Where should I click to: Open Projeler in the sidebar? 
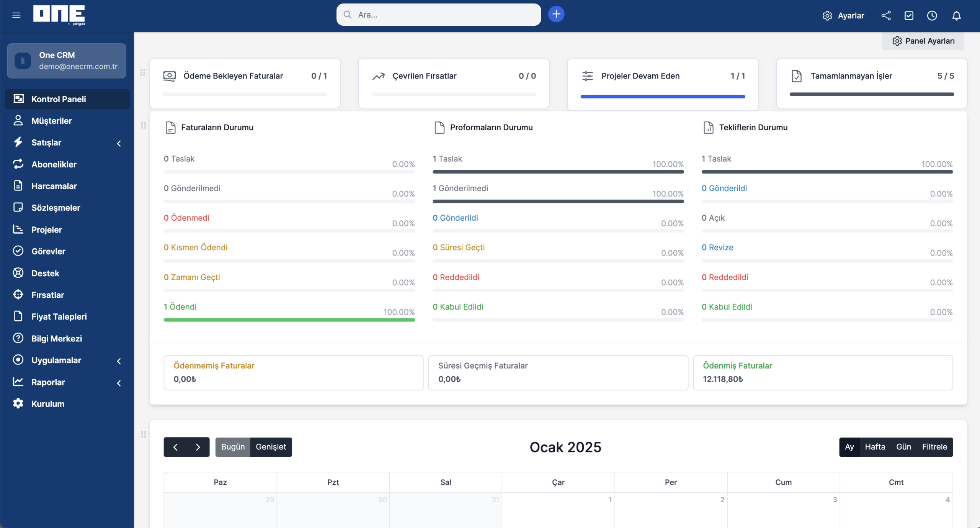(47, 230)
